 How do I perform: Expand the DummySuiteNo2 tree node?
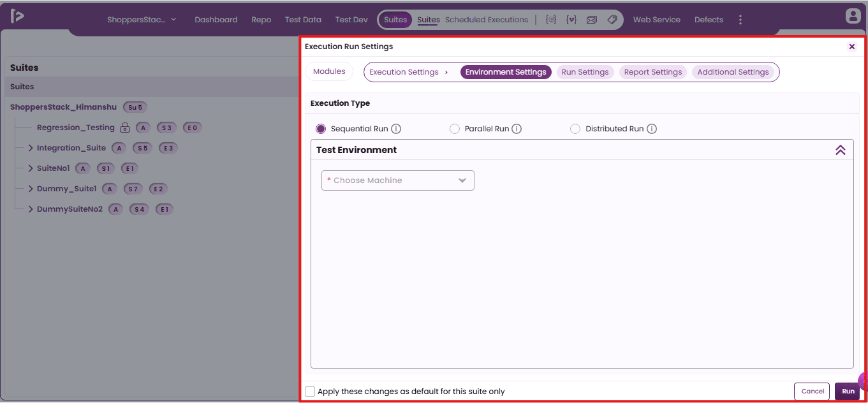click(31, 209)
